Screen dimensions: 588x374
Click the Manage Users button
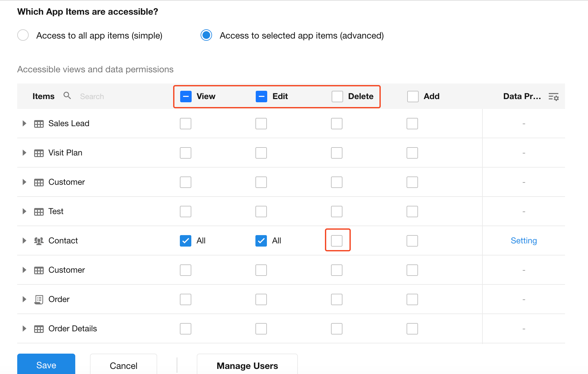[x=247, y=365]
